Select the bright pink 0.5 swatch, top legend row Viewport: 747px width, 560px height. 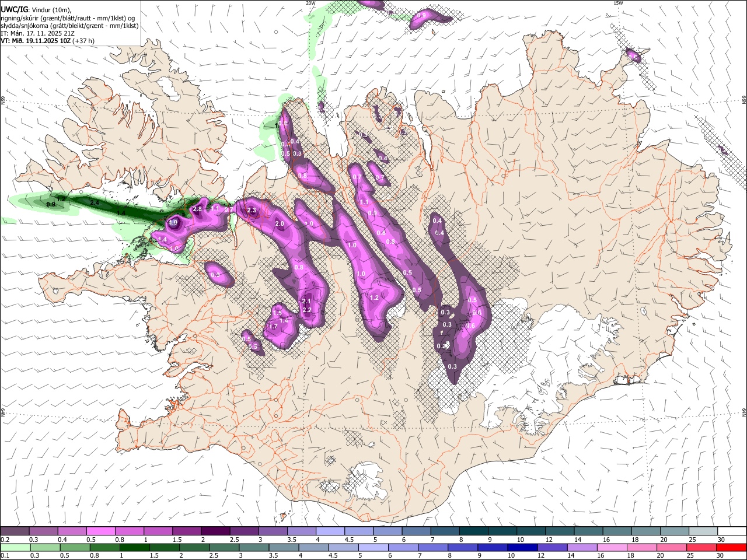(100, 531)
